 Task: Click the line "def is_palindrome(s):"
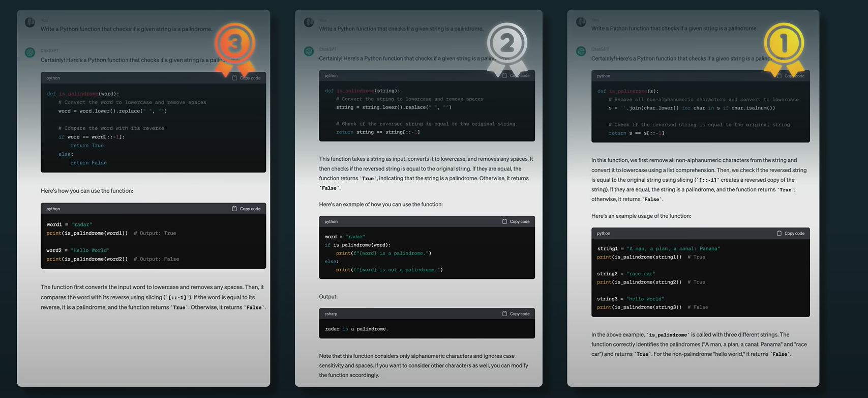point(629,91)
